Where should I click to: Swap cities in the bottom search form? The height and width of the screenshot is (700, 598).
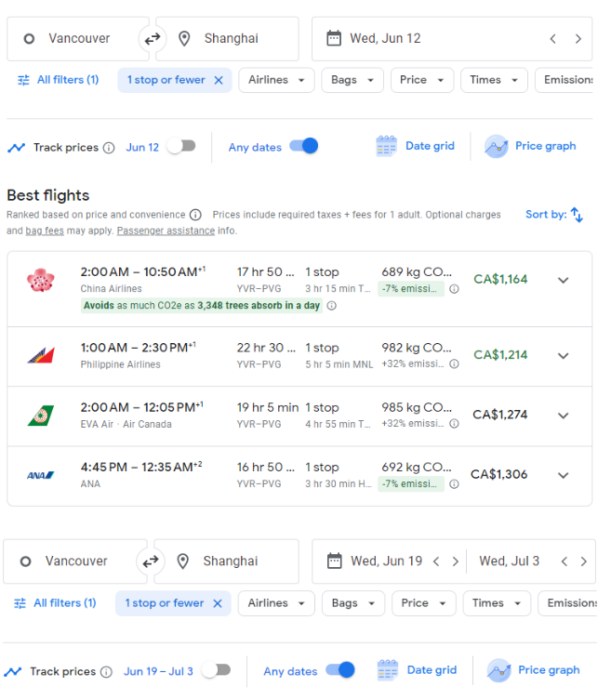(150, 561)
